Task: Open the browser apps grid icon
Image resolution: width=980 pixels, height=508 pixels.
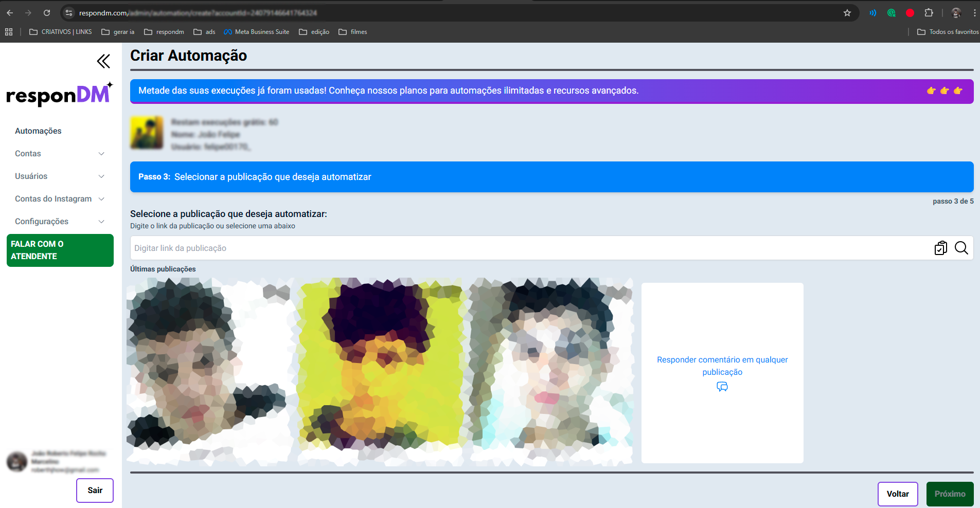Action: (x=9, y=32)
